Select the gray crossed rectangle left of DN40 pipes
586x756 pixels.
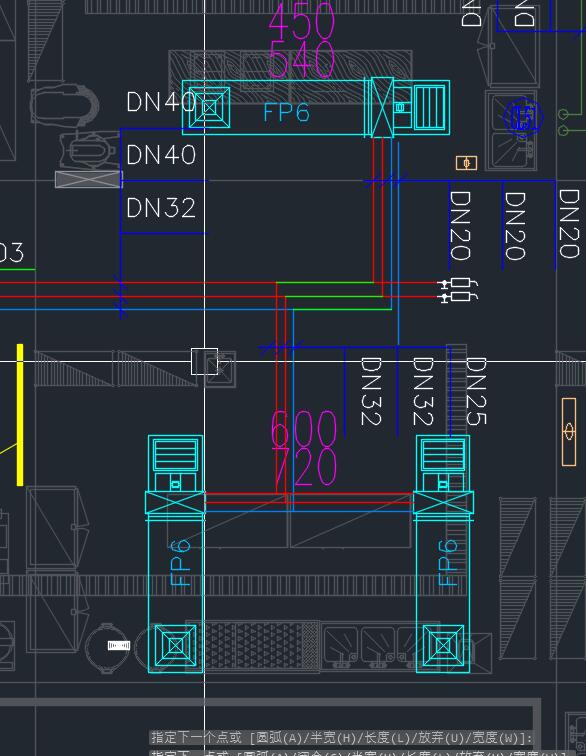(x=89, y=179)
